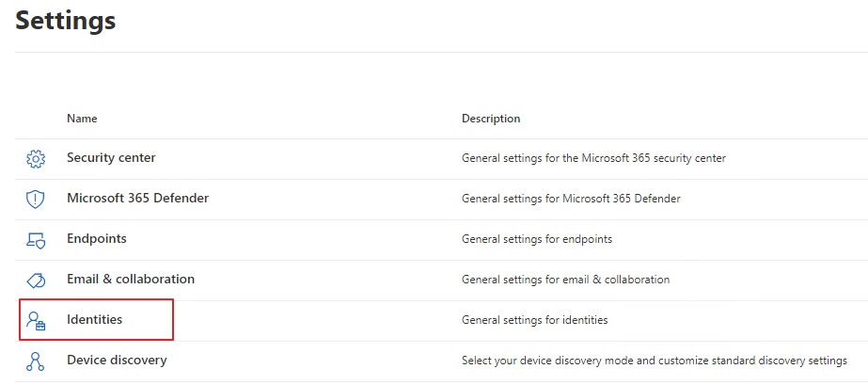Viewport: 868px width, 385px height.
Task: Open the highlighted Identities settings
Action: pyautogui.click(x=95, y=320)
